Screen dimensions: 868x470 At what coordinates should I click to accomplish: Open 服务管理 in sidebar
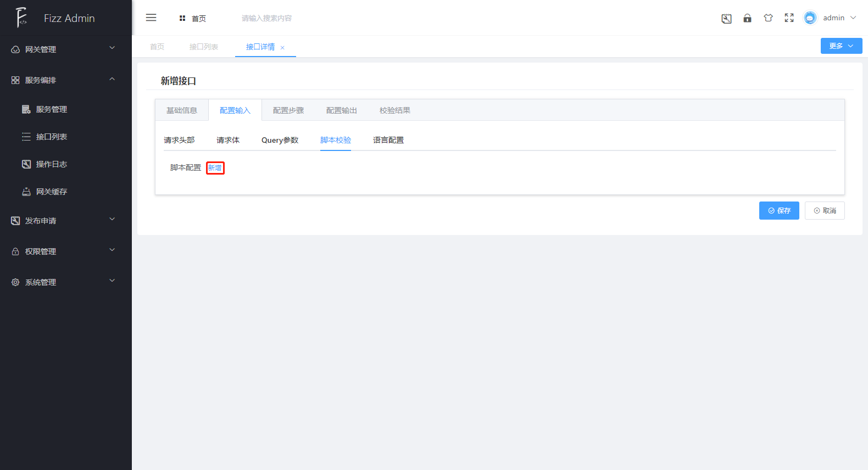click(x=51, y=109)
